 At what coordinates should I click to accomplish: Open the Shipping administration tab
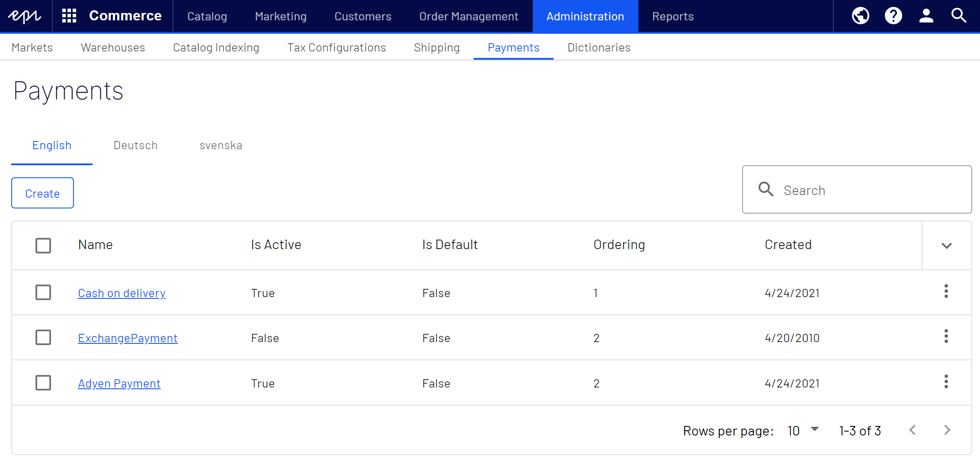coord(437,48)
